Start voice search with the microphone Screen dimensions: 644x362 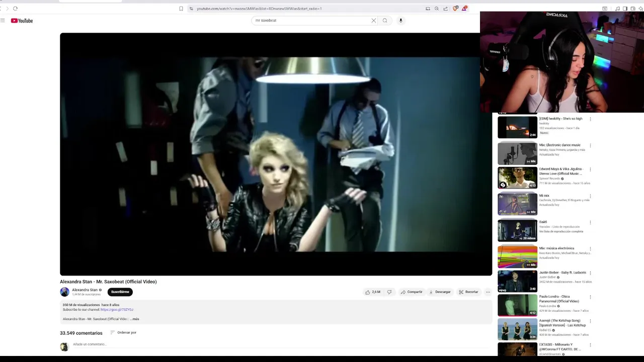click(401, 21)
